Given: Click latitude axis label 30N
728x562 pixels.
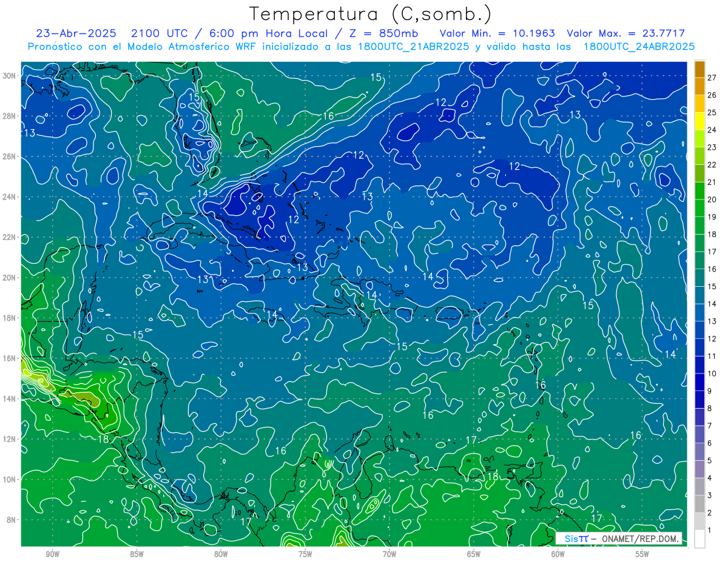Looking at the screenshot, I should click(x=10, y=75).
